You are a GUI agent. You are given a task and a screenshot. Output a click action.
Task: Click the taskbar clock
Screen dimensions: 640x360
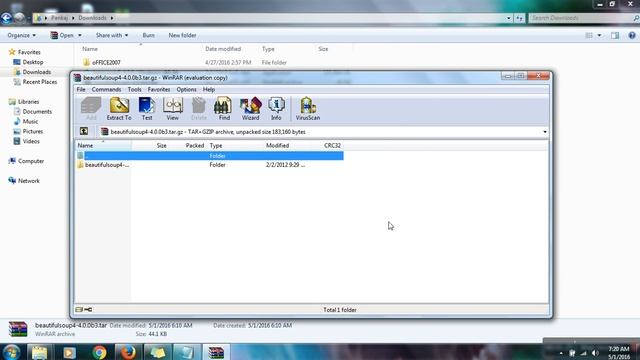(x=619, y=353)
